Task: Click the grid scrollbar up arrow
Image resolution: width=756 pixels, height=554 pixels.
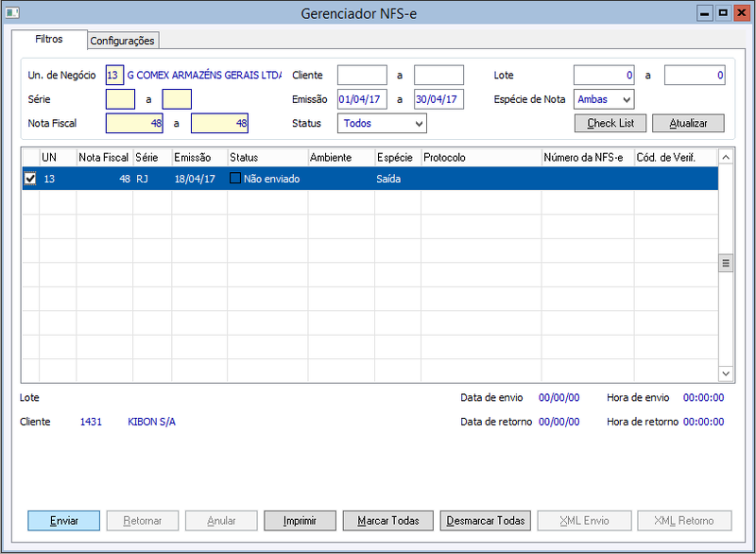Action: 726,157
